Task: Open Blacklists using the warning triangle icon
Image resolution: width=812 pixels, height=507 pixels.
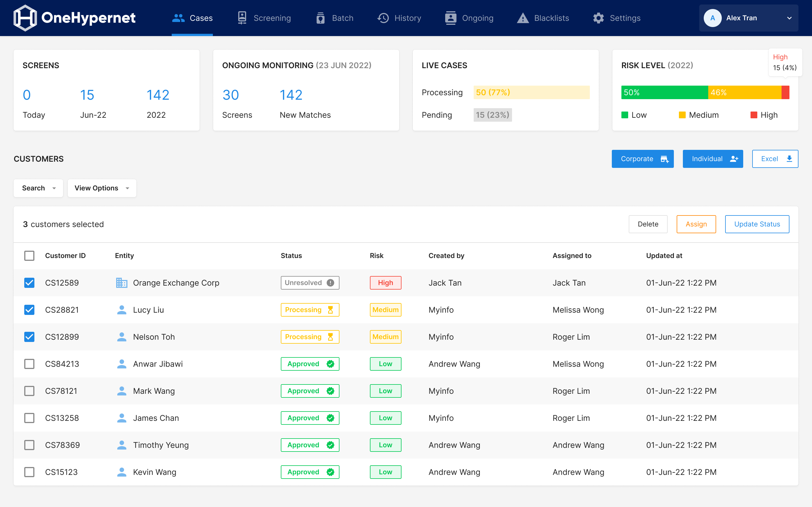Action: click(x=522, y=18)
